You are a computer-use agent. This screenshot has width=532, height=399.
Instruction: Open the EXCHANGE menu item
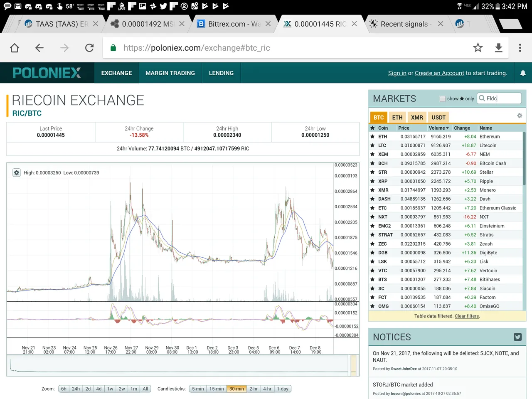(x=116, y=73)
